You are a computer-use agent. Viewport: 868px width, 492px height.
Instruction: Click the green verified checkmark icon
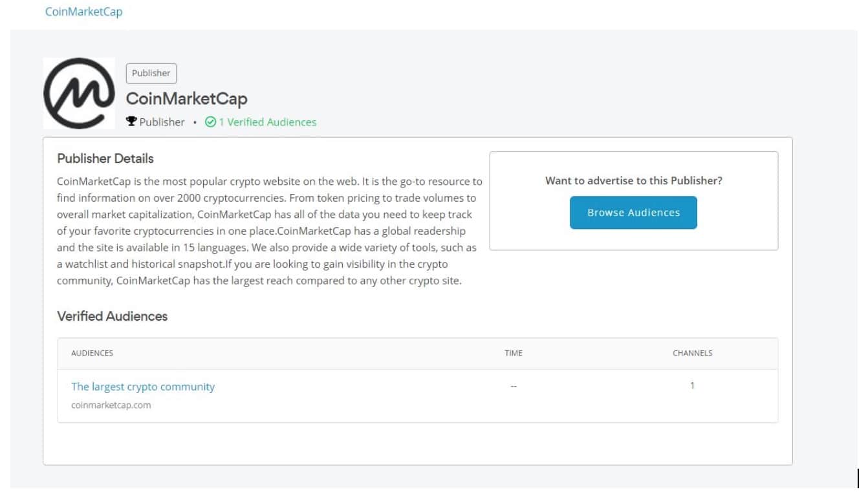210,122
